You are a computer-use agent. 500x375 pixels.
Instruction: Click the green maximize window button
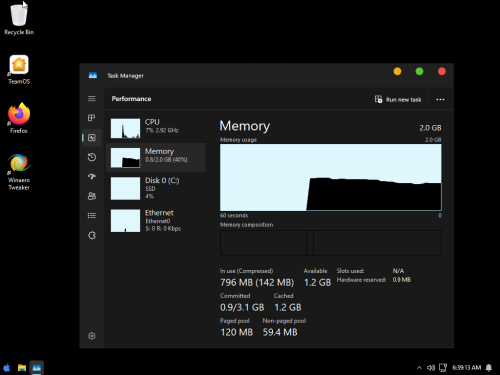tap(419, 71)
